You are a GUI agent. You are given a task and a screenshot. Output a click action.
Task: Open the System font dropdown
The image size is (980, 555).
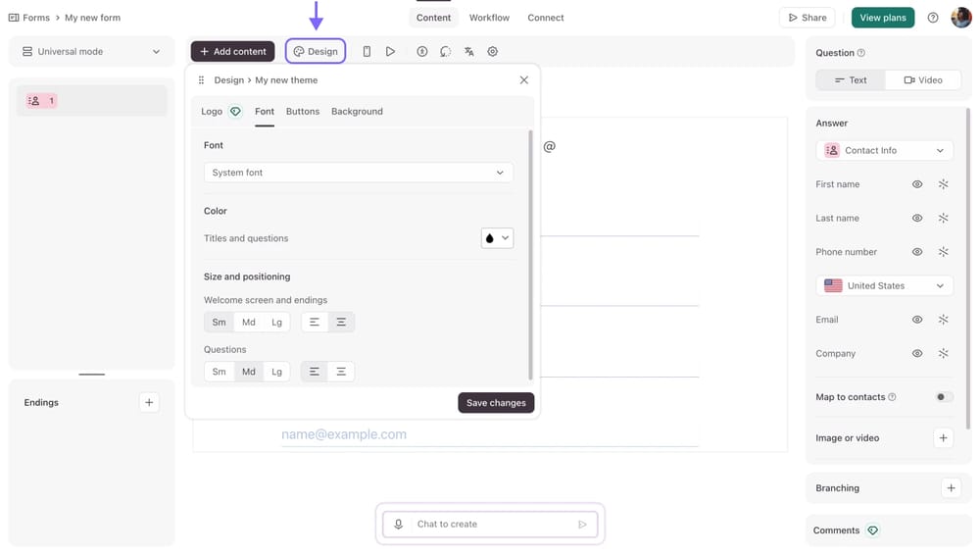358,173
